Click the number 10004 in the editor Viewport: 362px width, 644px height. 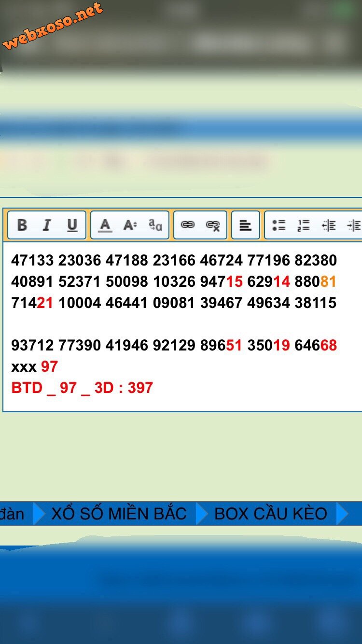pos(80,303)
